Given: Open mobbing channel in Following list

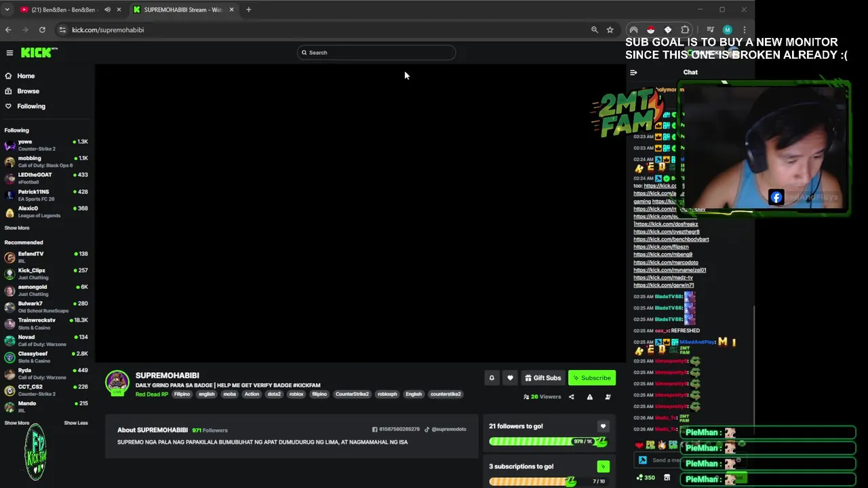Looking at the screenshot, I should [x=46, y=161].
